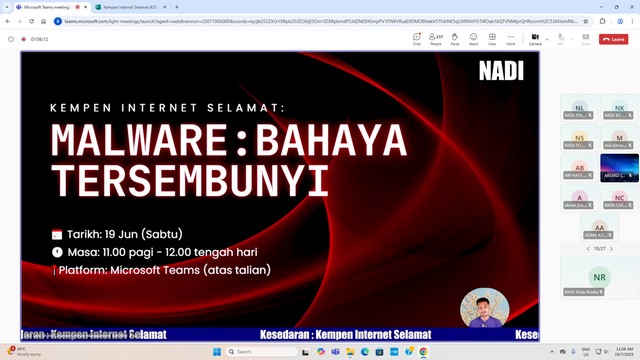Image resolution: width=640 pixels, height=360 pixels.
Task: Click the Share content icon
Action: pos(586,39)
